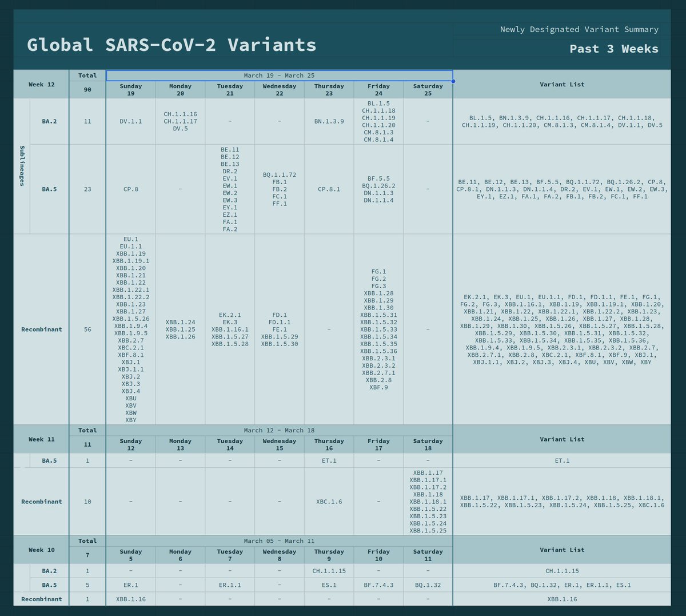This screenshot has height=616, width=686.
Task: Select the 'BN.1.3.9' cell under Thursday 23
Action: pos(329,121)
